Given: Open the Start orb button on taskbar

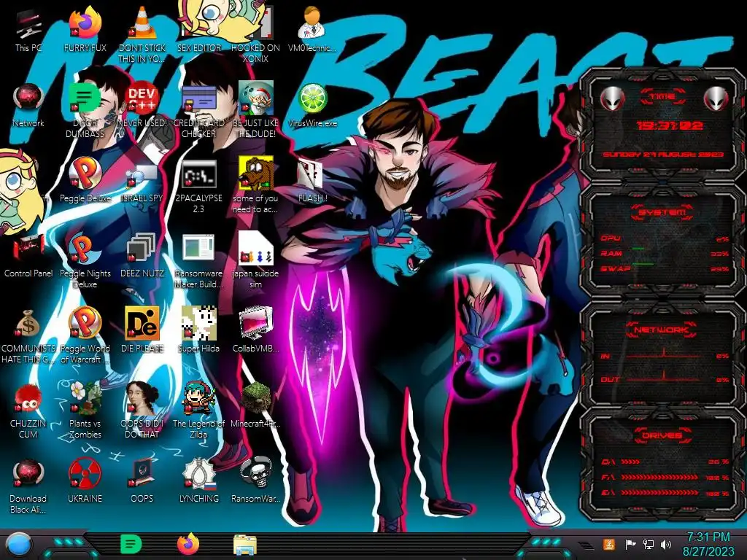Looking at the screenshot, I should tap(19, 545).
